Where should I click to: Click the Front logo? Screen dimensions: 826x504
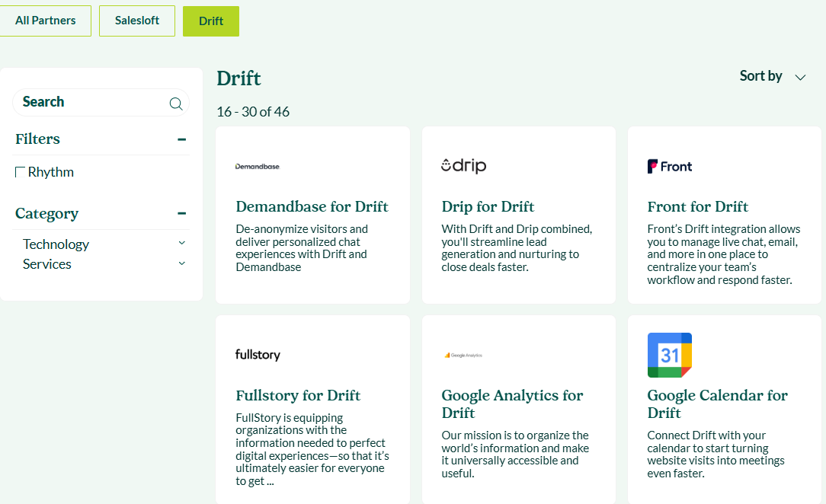[x=670, y=166]
